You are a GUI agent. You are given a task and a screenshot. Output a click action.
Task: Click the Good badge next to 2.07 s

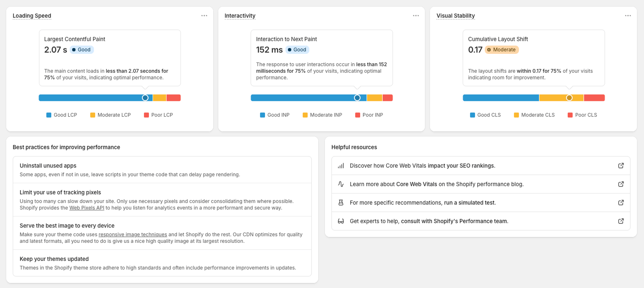tap(82, 50)
